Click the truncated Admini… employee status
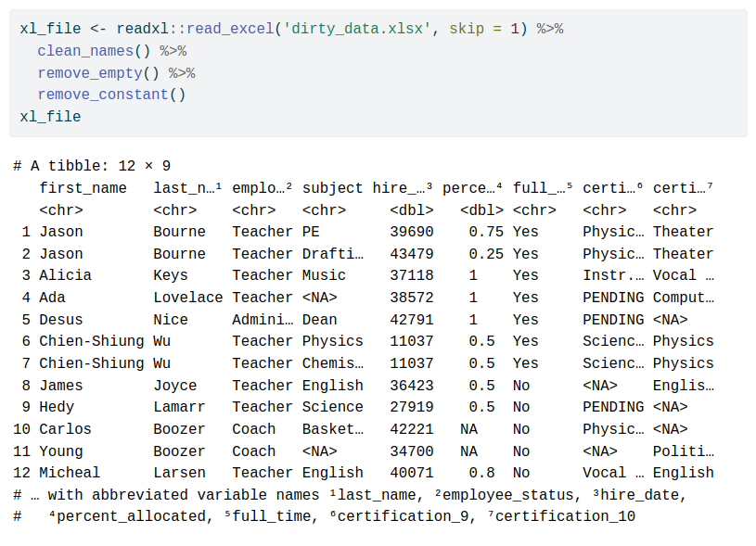The width and height of the screenshot is (756, 546). [x=263, y=320]
